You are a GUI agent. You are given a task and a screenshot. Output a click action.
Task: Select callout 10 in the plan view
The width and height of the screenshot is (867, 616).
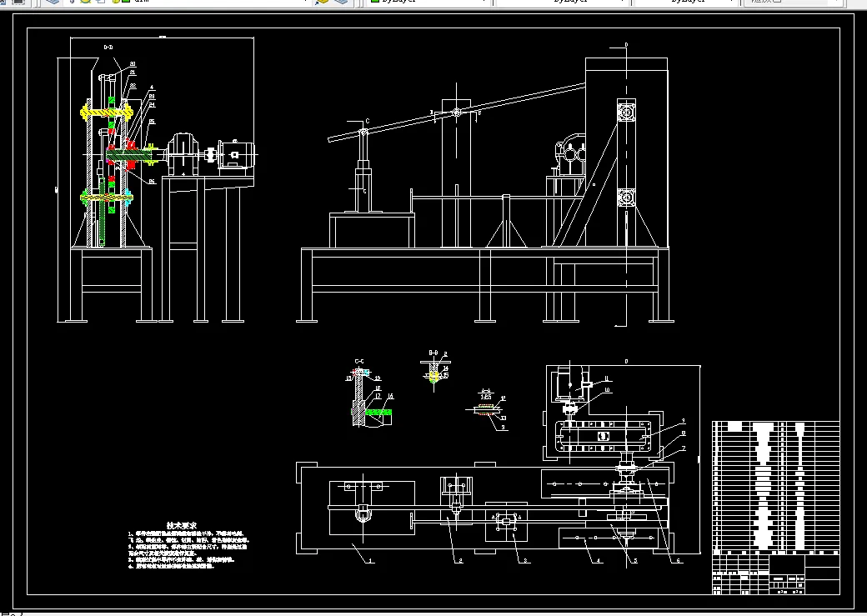pyautogui.click(x=607, y=390)
